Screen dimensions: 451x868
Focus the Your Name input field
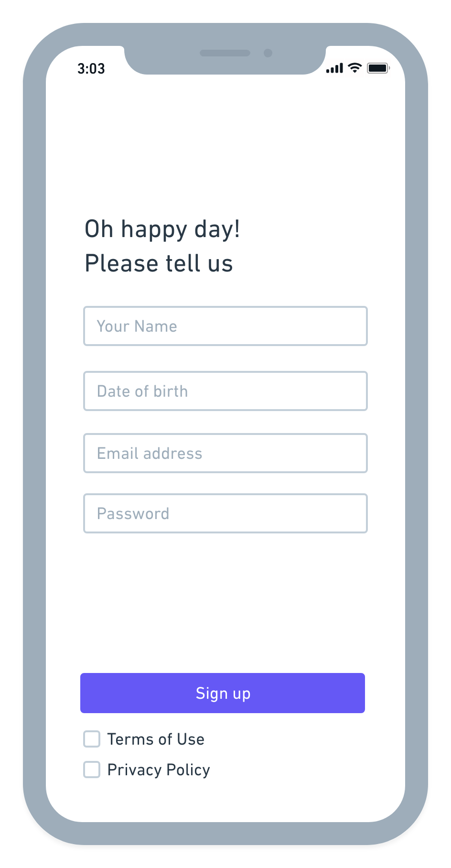pos(225,326)
